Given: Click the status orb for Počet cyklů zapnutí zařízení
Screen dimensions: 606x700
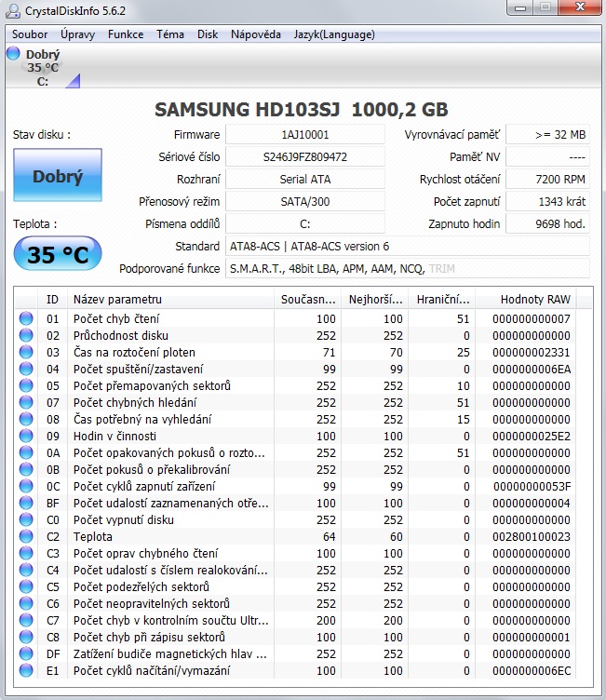Looking at the screenshot, I should pyautogui.click(x=26, y=486).
